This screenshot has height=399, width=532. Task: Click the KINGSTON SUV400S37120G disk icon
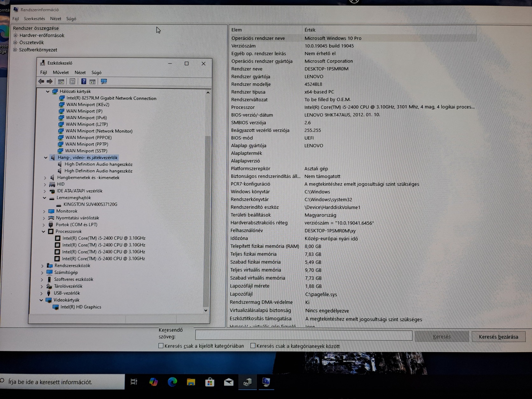pyautogui.click(x=59, y=205)
